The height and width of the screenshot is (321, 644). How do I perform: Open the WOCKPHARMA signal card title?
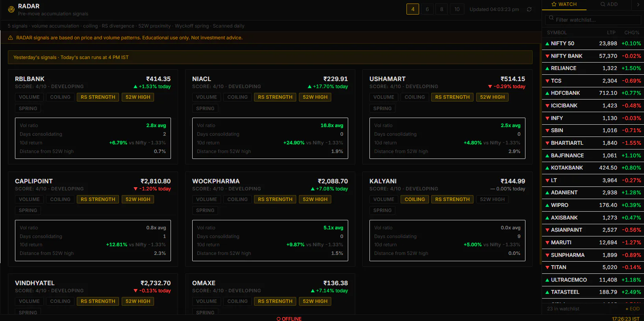pyautogui.click(x=216, y=181)
